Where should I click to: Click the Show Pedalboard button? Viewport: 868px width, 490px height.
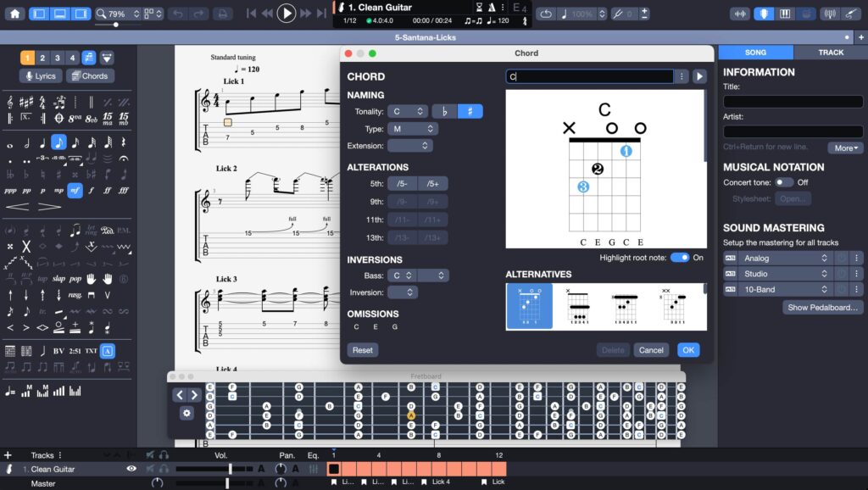[x=823, y=308]
